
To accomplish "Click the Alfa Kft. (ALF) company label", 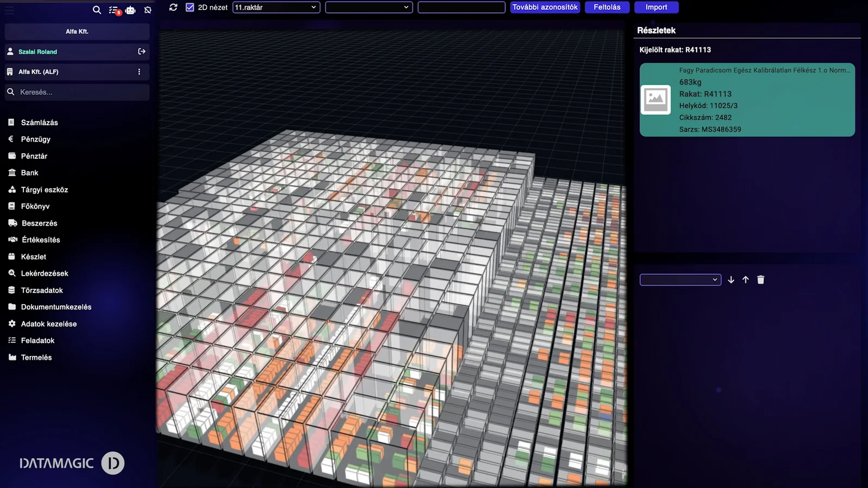I will [39, 72].
